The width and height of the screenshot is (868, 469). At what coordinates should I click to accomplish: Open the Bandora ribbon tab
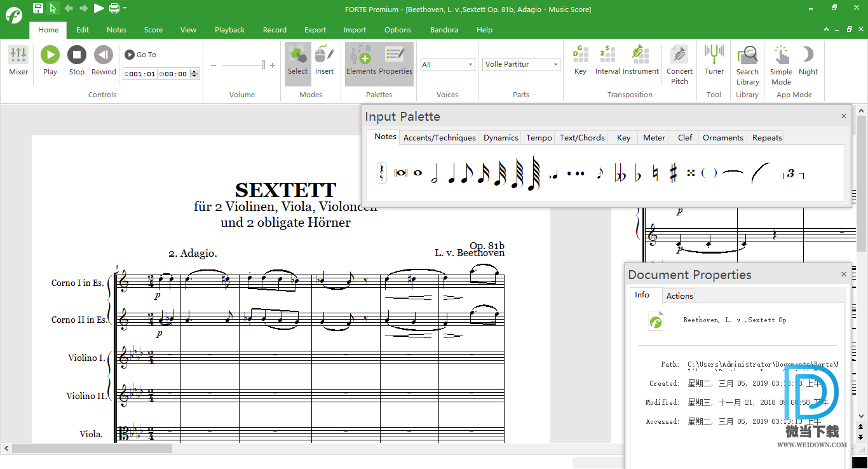(444, 30)
